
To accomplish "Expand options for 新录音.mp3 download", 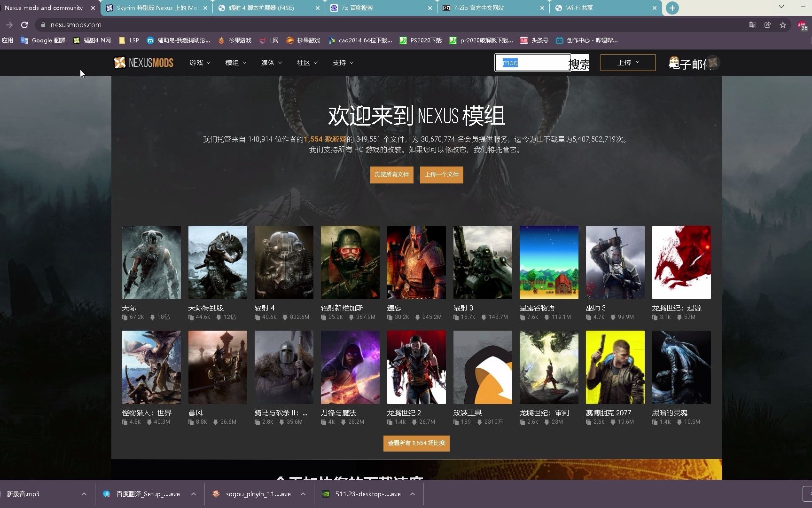I will (84, 494).
